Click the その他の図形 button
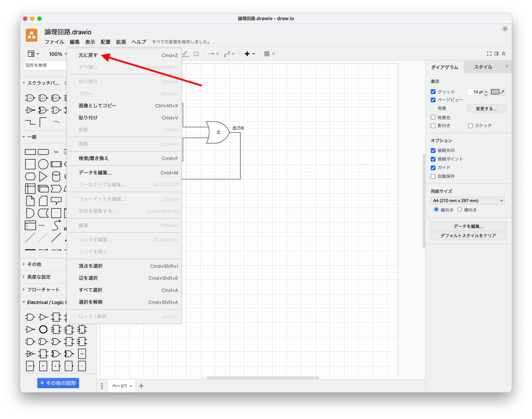 (58, 383)
